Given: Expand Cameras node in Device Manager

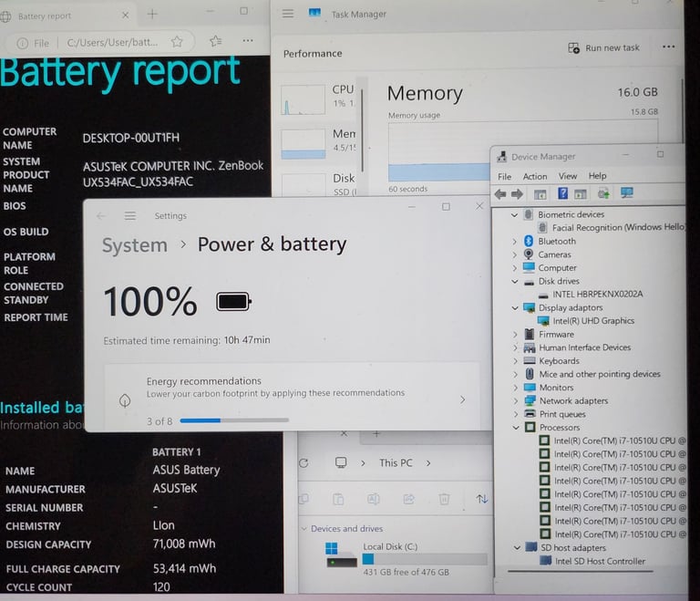Looking at the screenshot, I should click(514, 254).
